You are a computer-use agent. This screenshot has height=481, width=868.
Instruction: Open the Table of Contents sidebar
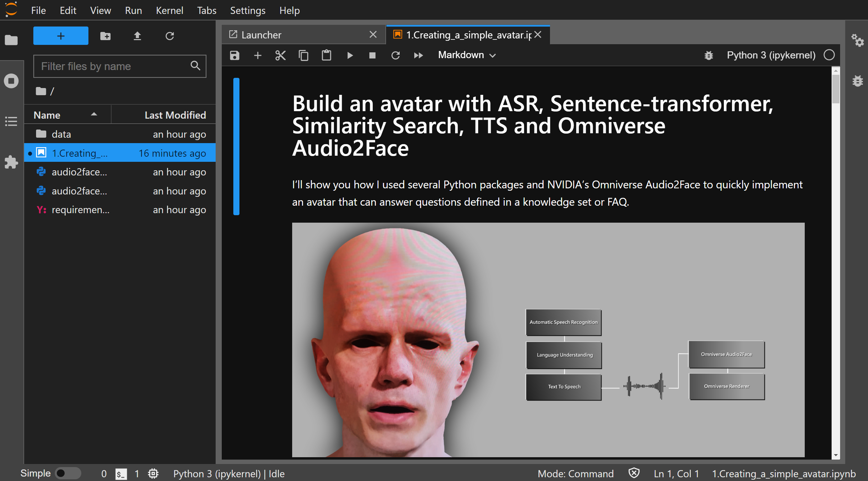pyautogui.click(x=11, y=121)
